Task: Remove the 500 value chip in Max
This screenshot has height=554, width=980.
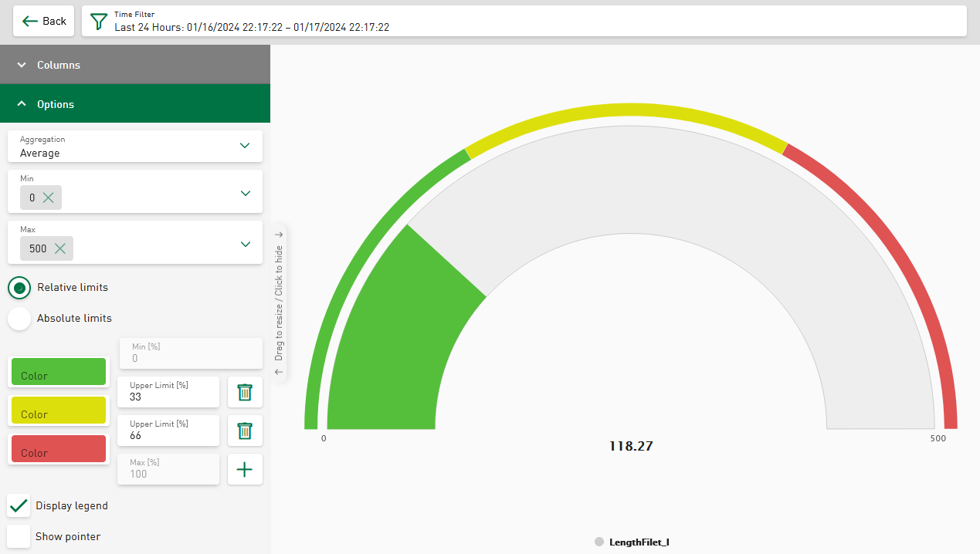Action: click(60, 248)
